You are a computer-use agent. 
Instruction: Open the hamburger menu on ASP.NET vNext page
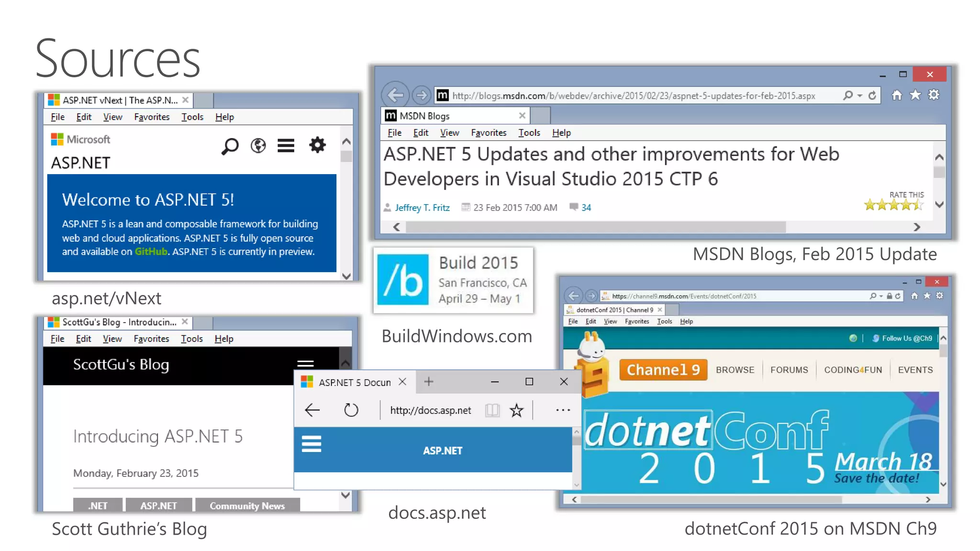pyautogui.click(x=286, y=145)
